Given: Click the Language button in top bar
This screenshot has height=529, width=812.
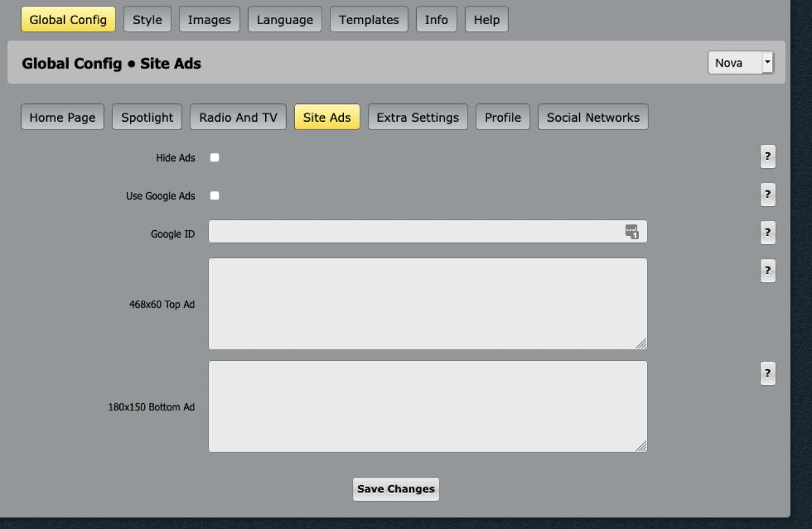Looking at the screenshot, I should click(x=285, y=20).
